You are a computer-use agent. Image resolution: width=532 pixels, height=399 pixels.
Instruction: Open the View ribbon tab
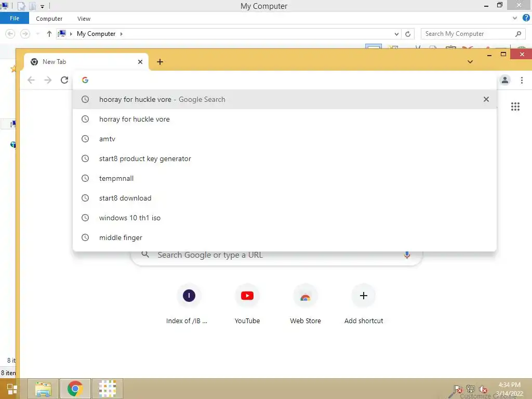(x=84, y=19)
